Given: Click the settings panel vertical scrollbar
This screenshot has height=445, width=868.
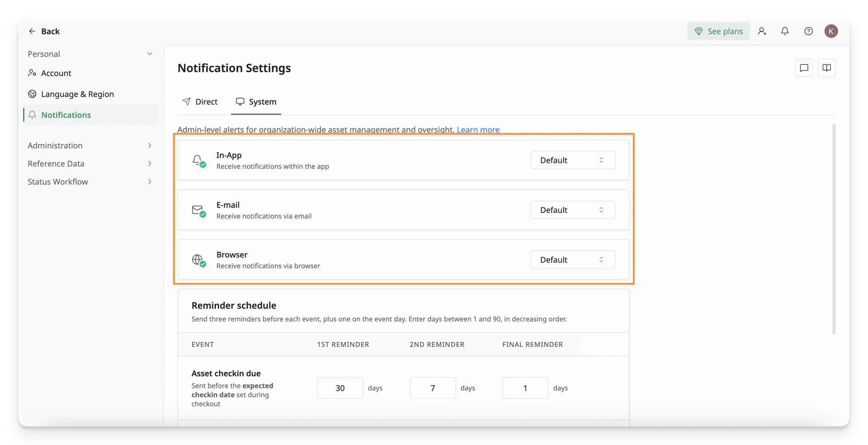Looking at the screenshot, I should coord(834,229).
